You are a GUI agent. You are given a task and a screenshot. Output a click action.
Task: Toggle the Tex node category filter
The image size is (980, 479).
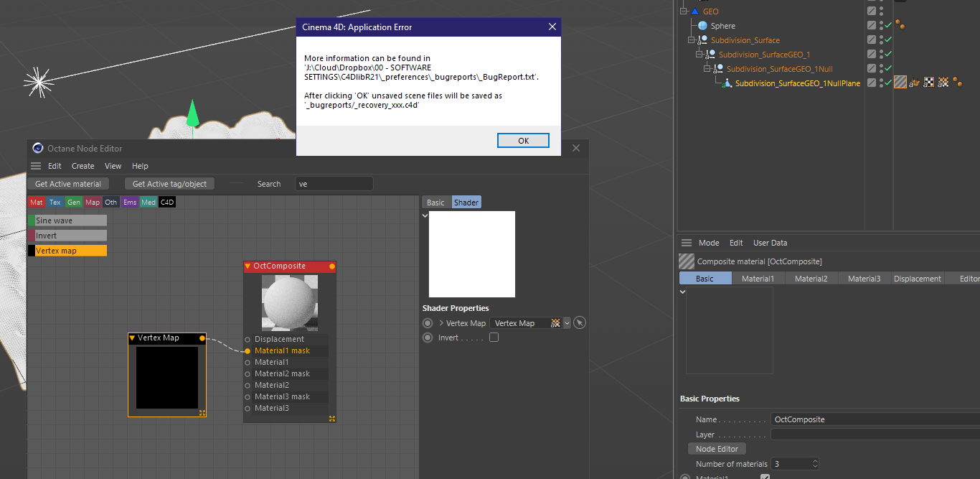tap(55, 203)
